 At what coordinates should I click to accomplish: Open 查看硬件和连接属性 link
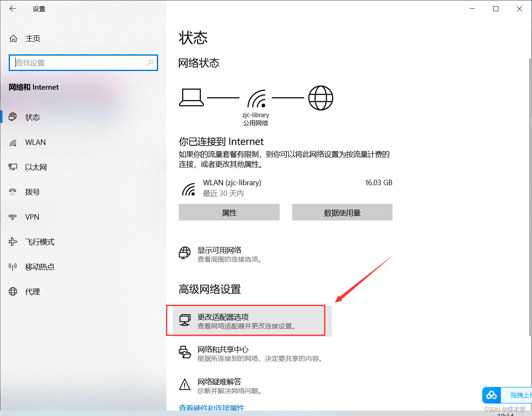pyautogui.click(x=212, y=408)
